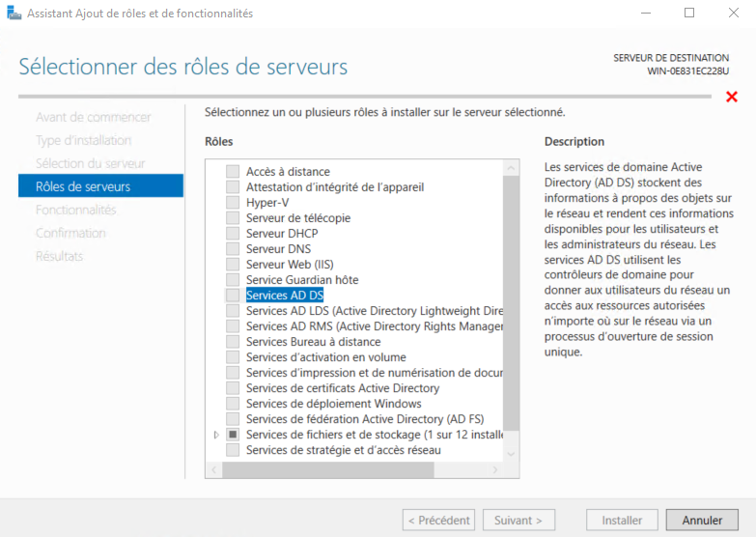Select the Accès à distance label
Image resolution: width=756 pixels, height=537 pixels.
click(x=288, y=171)
